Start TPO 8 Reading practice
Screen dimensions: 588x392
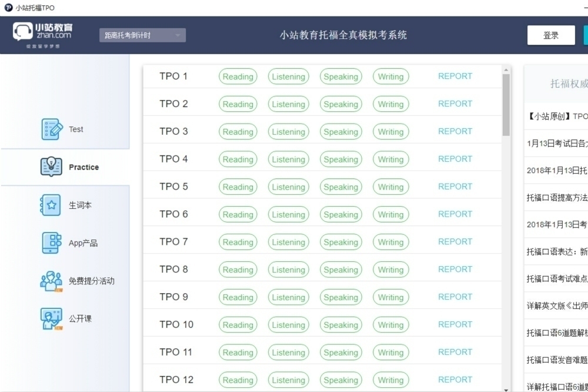coord(238,270)
